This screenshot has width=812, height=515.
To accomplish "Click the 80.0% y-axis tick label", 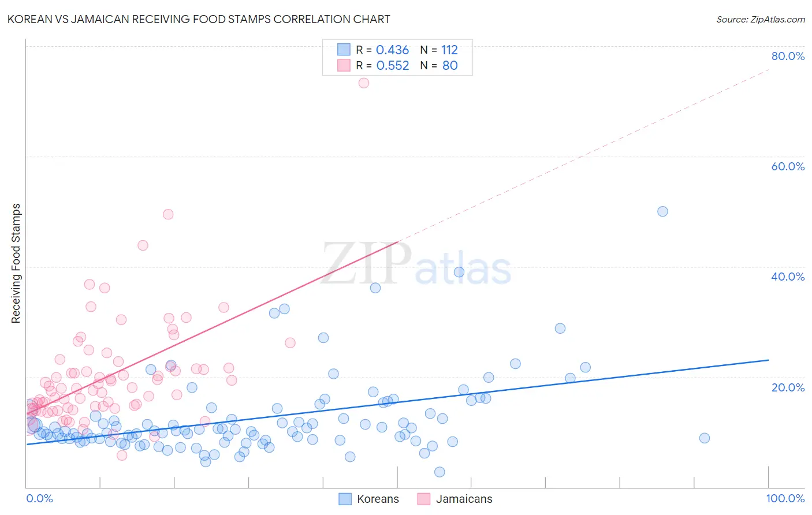I will [788, 56].
